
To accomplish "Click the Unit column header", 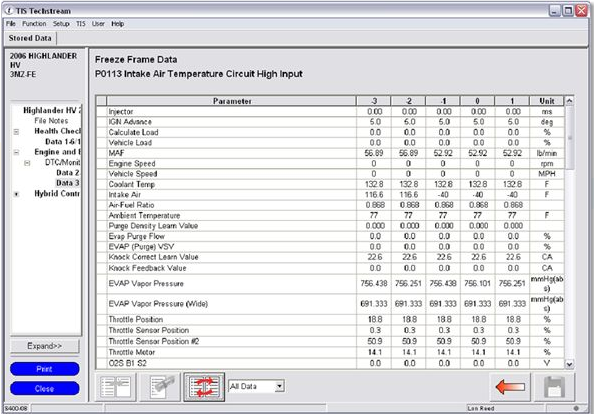I will tap(547, 101).
